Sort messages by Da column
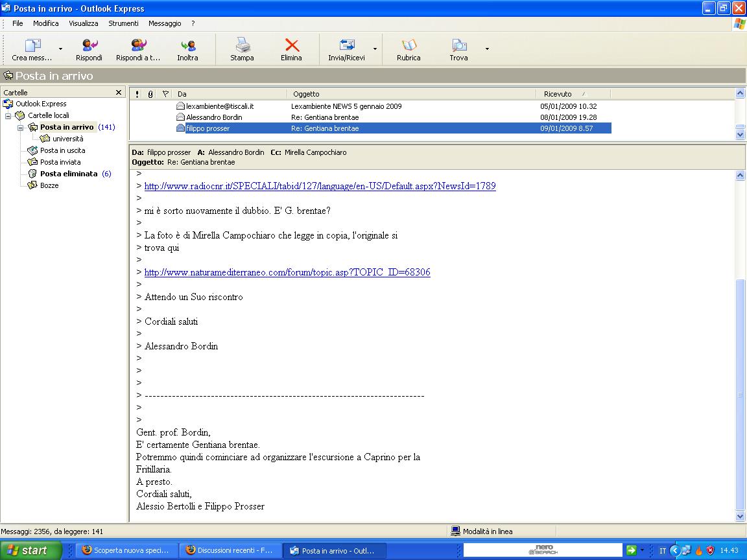The image size is (747, 560). click(230, 94)
